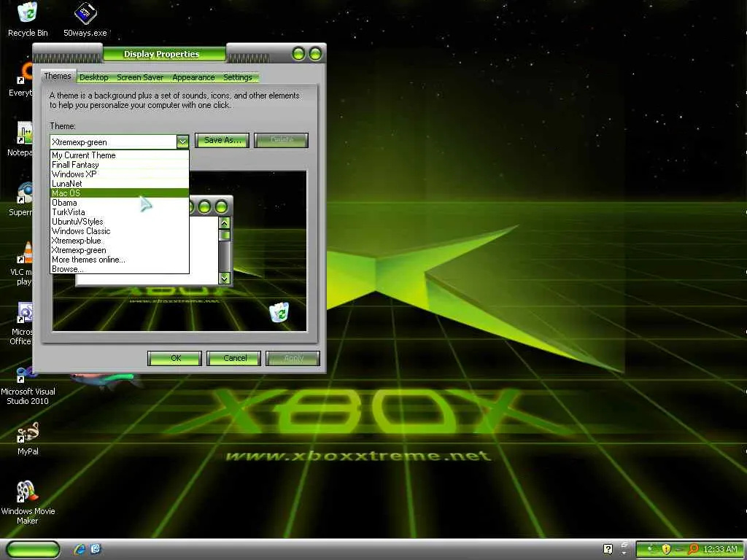Switch to the Settings tab
Screen dimensions: 747x560
pos(238,77)
